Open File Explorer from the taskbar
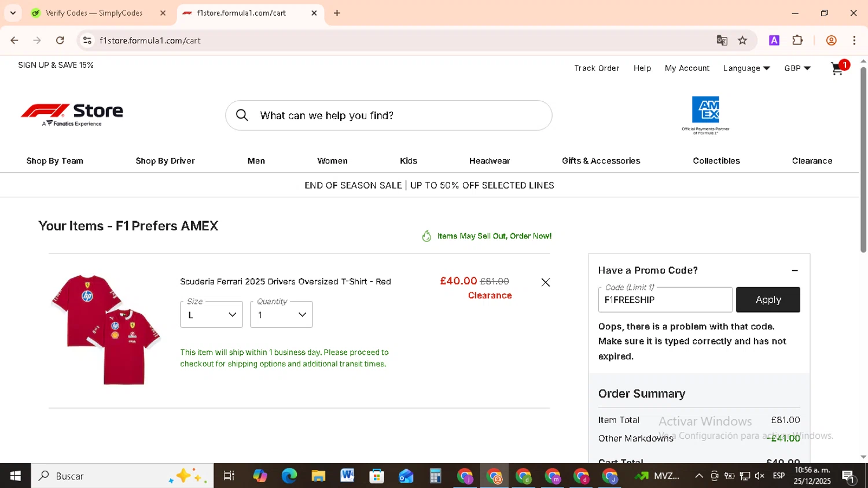 318,476
